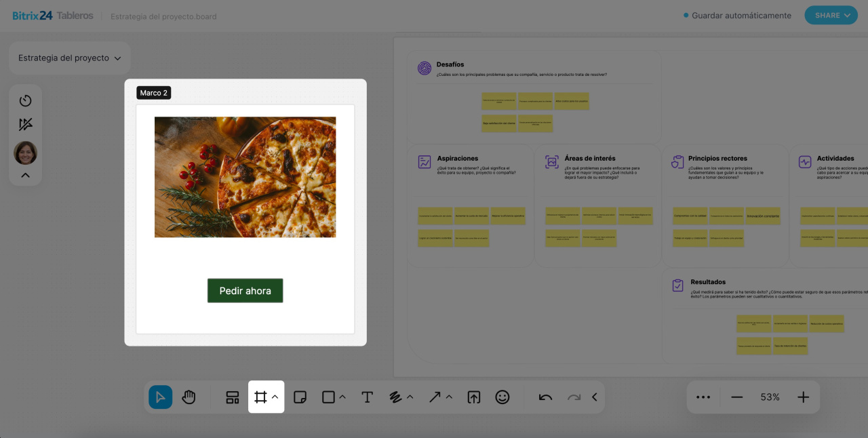Collapse the left participants panel
The image size is (868, 438).
click(x=26, y=175)
